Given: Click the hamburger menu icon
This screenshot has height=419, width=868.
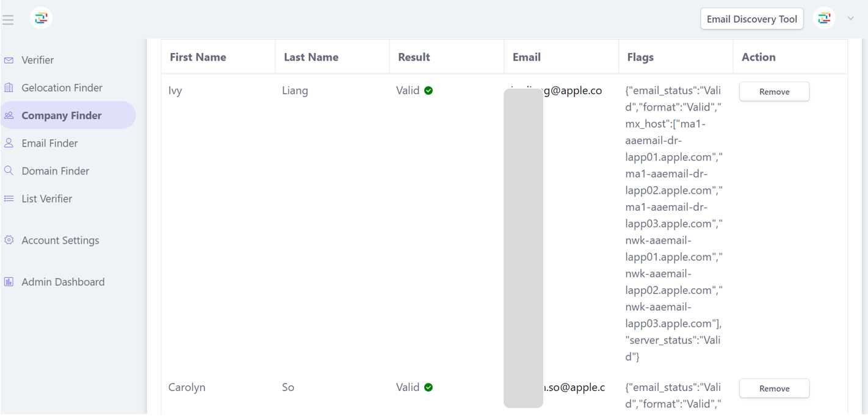Looking at the screenshot, I should tap(8, 20).
